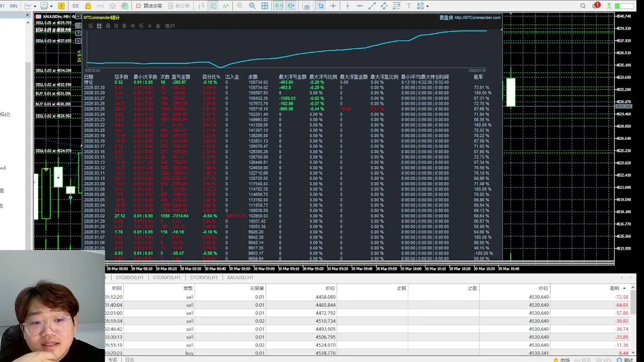Viewport: 644px width, 362px height.
Task: Select the crosshair tool
Action: point(333,6)
